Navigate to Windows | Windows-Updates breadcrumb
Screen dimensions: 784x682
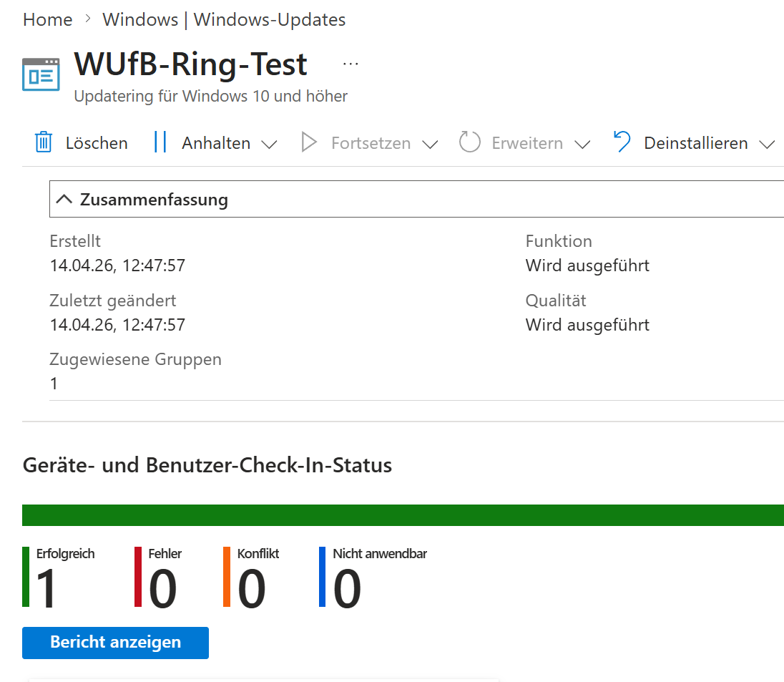click(x=224, y=19)
